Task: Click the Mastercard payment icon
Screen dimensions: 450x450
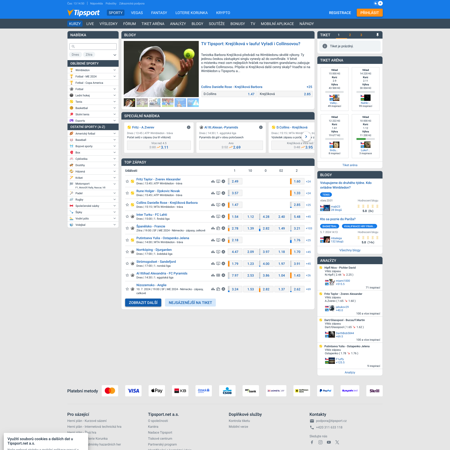Action: 110,391
